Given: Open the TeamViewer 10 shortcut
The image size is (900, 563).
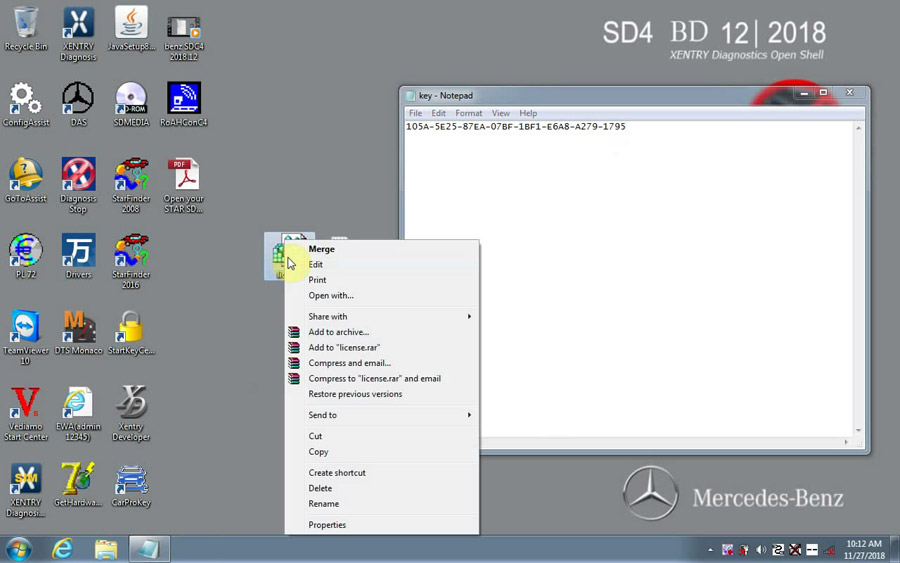Looking at the screenshot, I should point(25,337).
